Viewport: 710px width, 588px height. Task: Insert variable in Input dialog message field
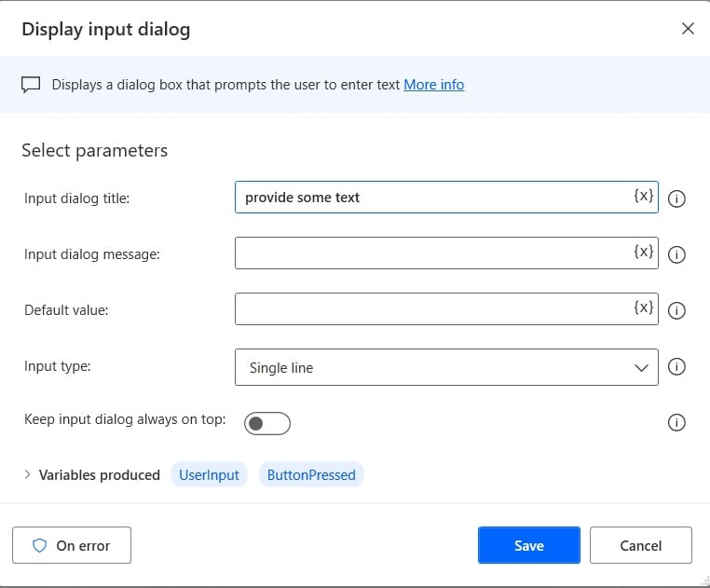(643, 252)
